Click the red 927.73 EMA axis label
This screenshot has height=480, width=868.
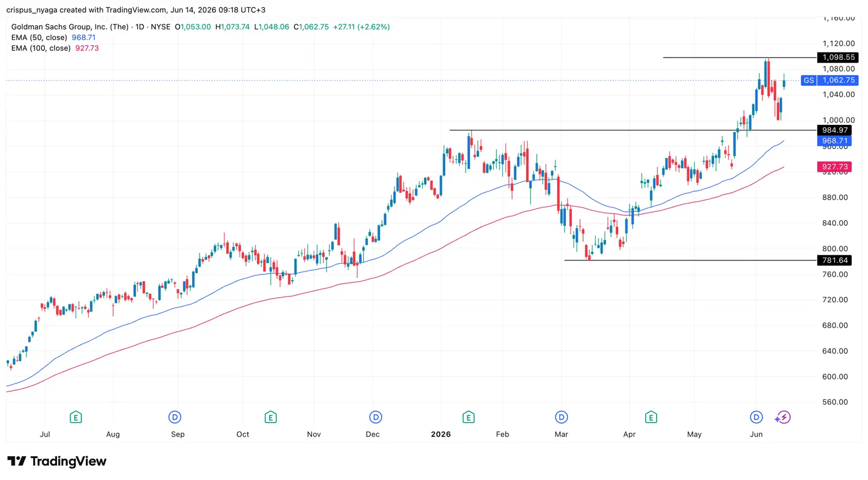[x=834, y=167]
